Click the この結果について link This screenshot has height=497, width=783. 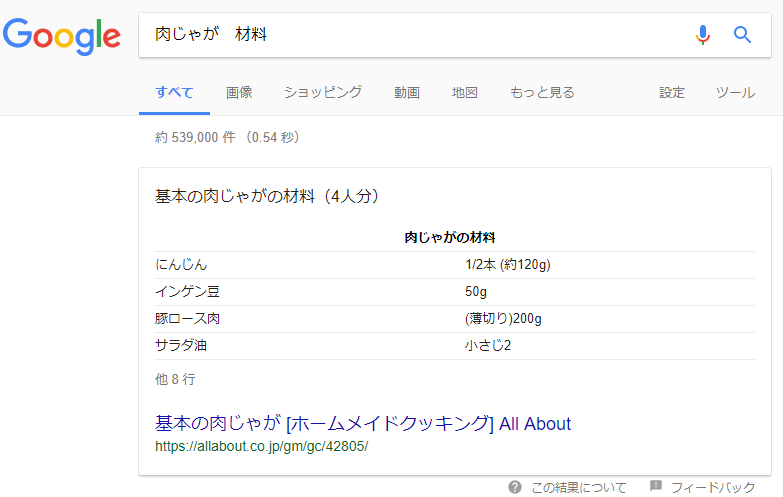(579, 487)
